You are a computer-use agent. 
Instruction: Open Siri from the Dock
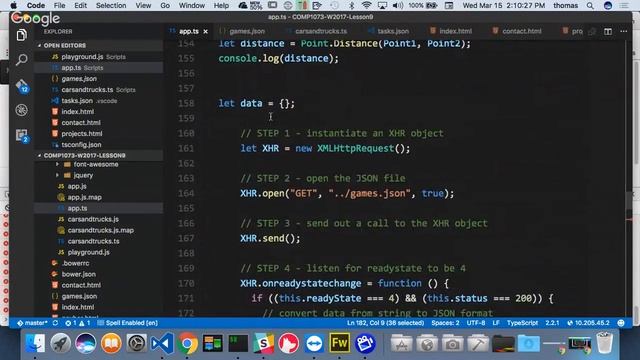pos(86,343)
